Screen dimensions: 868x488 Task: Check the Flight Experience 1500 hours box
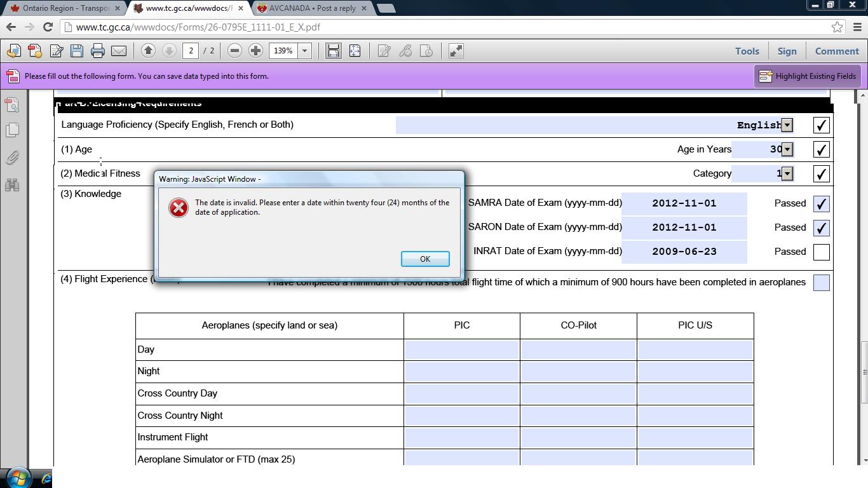coord(821,283)
